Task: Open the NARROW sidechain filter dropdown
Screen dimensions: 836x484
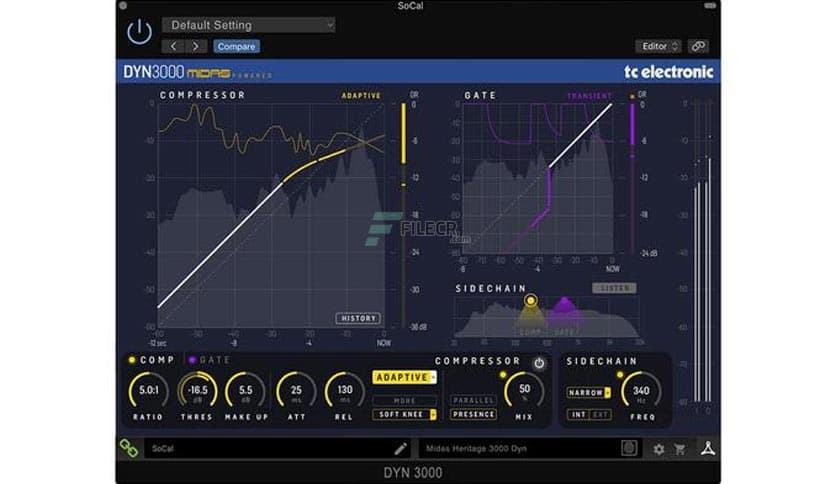Action: 589,392
